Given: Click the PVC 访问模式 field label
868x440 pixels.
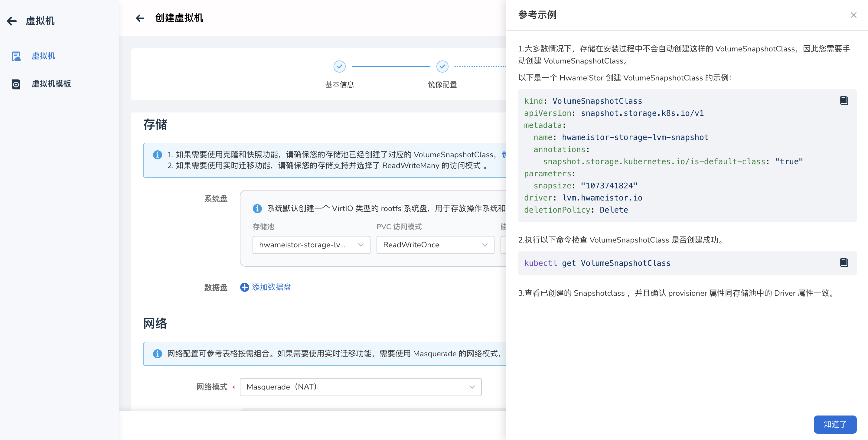Looking at the screenshot, I should pos(399,227).
